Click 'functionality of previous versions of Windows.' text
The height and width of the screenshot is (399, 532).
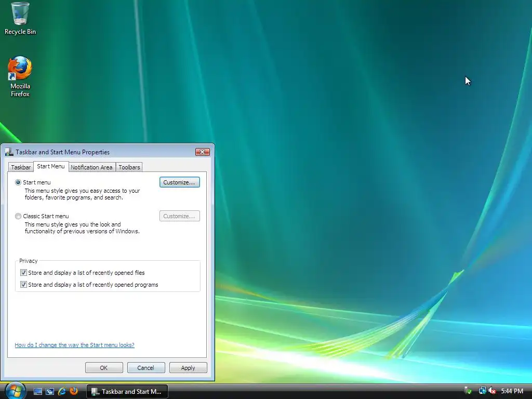[82, 231]
